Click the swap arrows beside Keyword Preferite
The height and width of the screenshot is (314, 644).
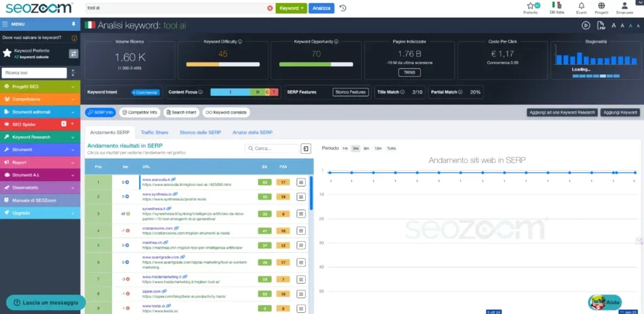tap(74, 54)
